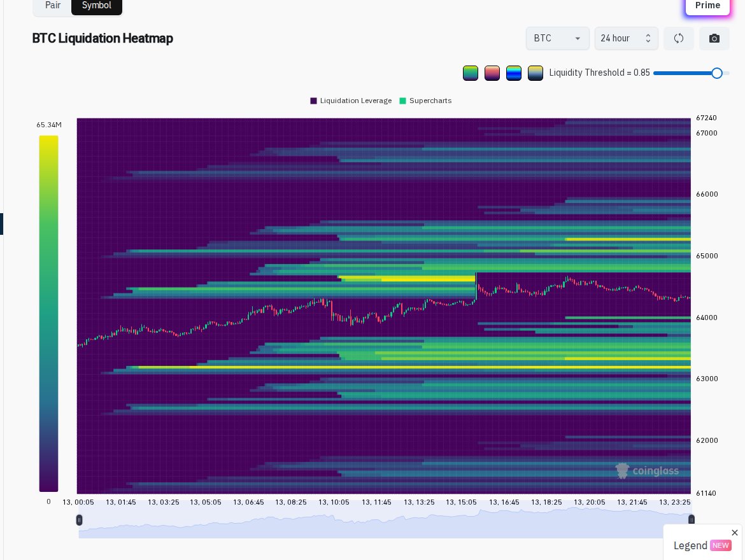Click the 13, 20:05 time axis label
This screenshot has width=745, height=560.
pyautogui.click(x=589, y=502)
